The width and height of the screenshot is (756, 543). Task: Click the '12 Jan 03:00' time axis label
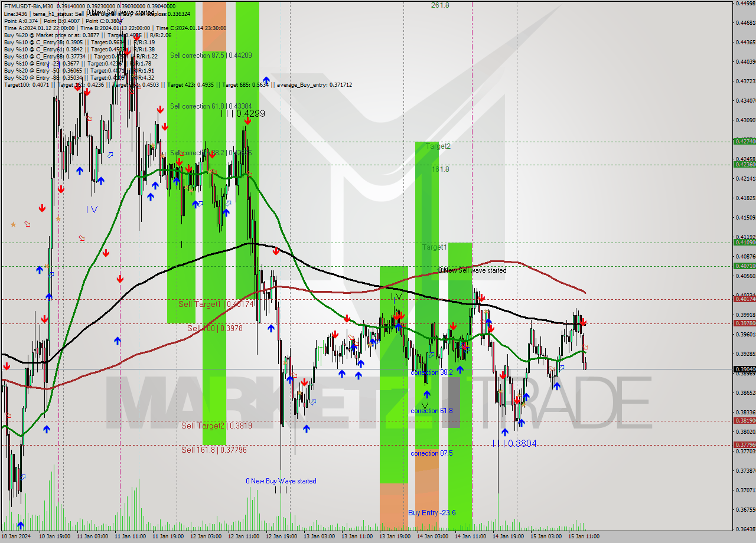pyautogui.click(x=207, y=537)
